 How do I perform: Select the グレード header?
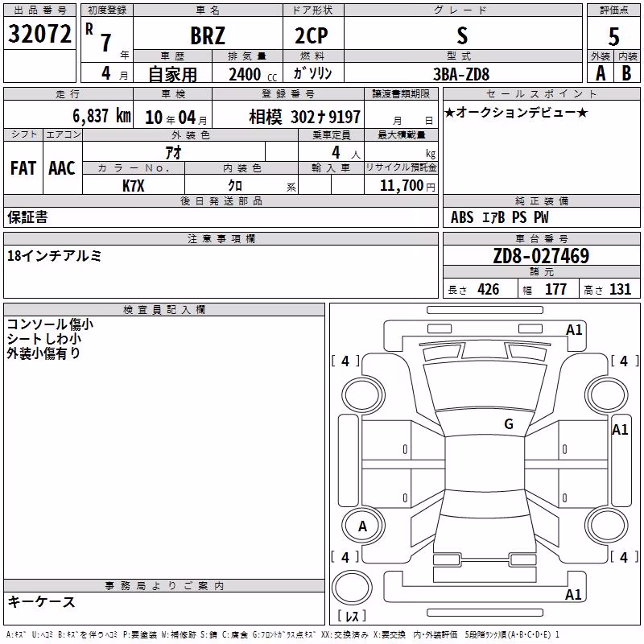click(x=462, y=10)
